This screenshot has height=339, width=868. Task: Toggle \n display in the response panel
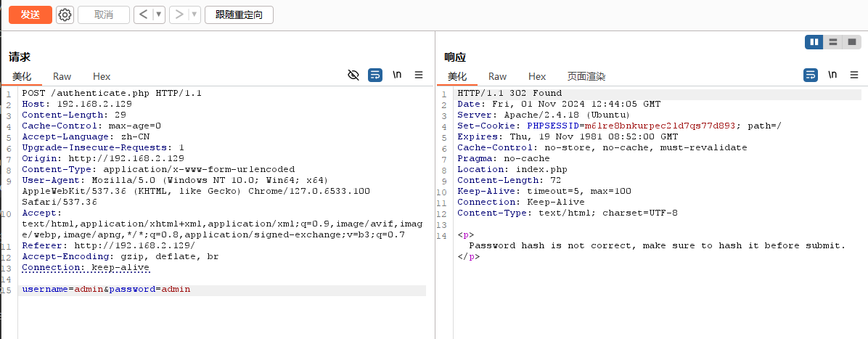832,75
